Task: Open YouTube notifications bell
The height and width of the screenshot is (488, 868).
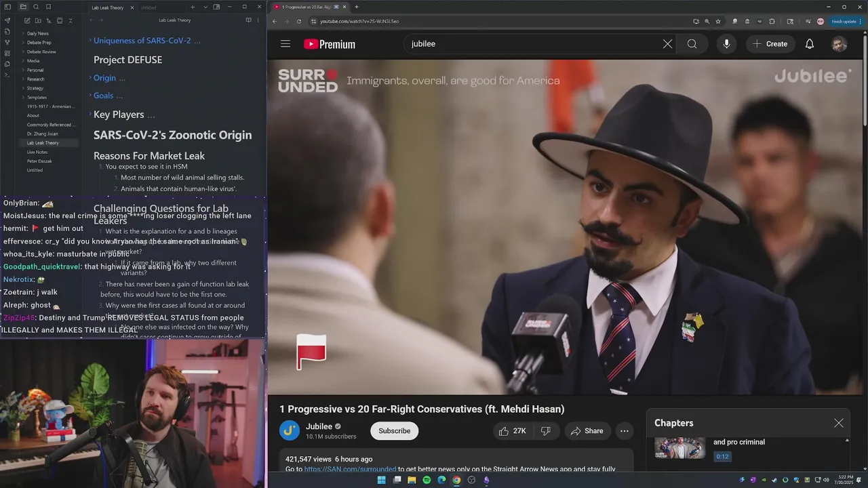Action: (x=810, y=44)
